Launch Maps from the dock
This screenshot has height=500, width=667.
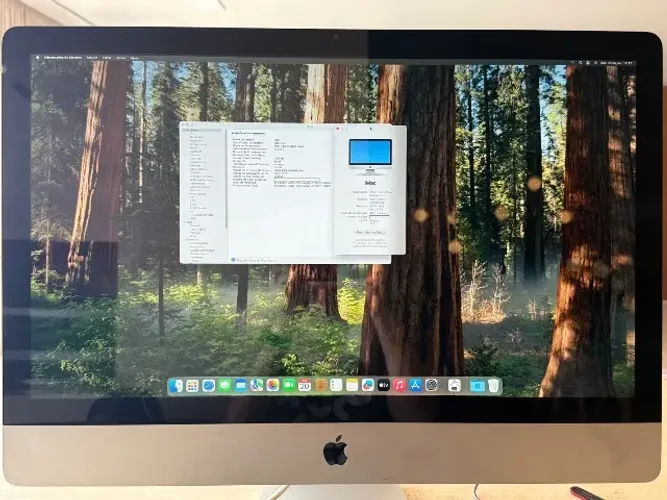point(257,386)
